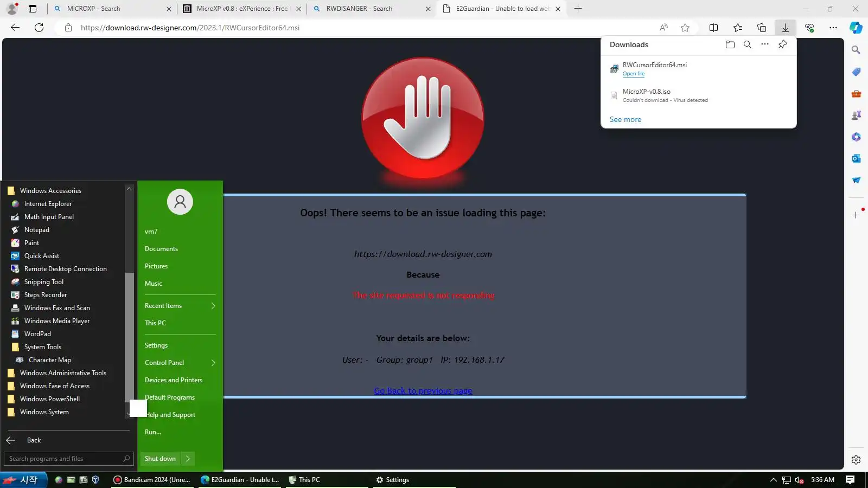Expand the Windows System folder

pos(44,412)
